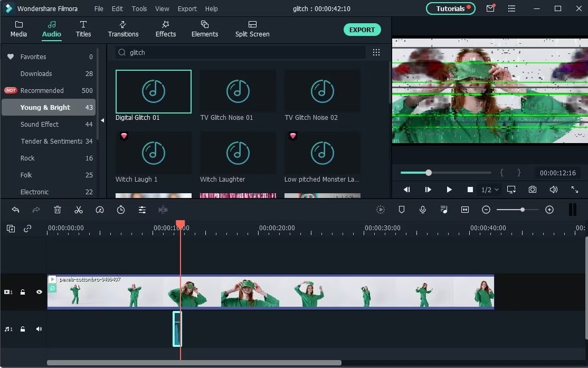Open preview volume speaker icon
The image size is (588, 368).
[554, 190]
